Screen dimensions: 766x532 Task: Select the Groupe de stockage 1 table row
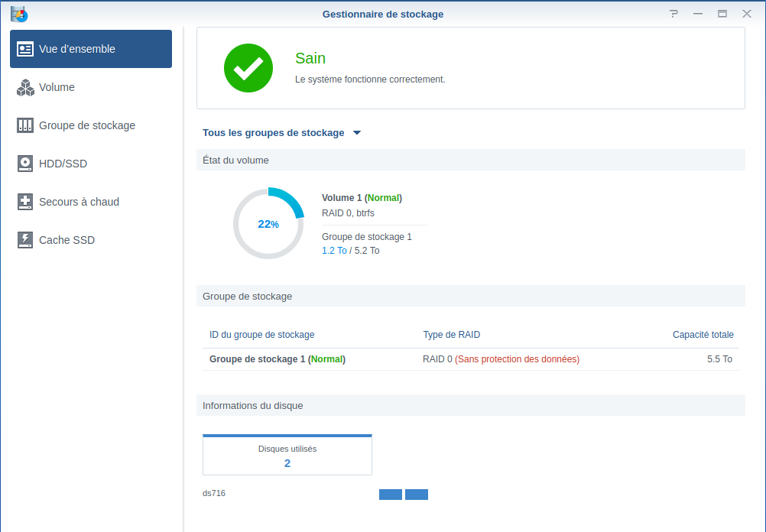pos(470,359)
